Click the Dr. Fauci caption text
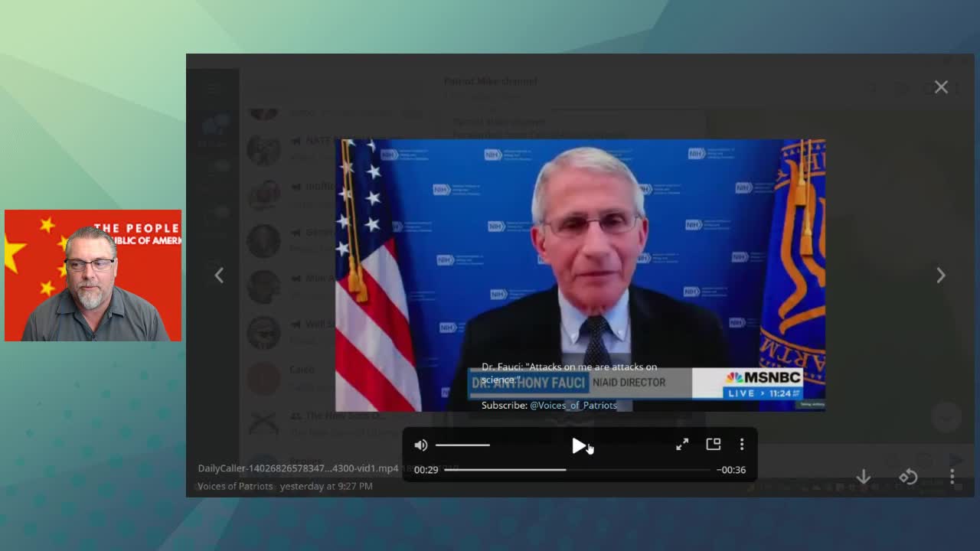Image resolution: width=980 pixels, height=551 pixels. tap(569, 373)
